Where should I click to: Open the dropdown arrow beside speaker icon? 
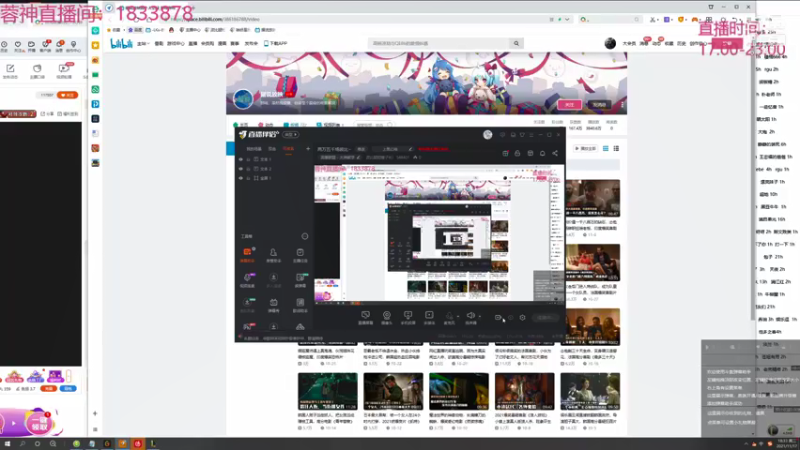(480, 316)
